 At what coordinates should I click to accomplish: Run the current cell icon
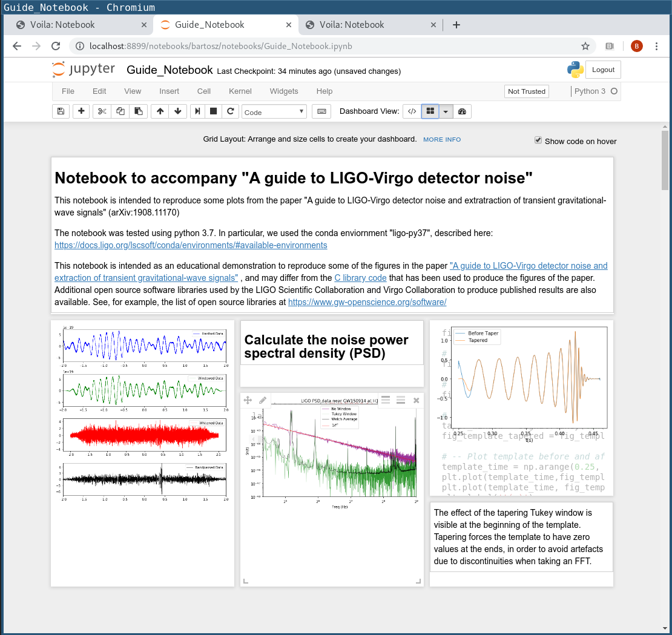click(x=197, y=111)
